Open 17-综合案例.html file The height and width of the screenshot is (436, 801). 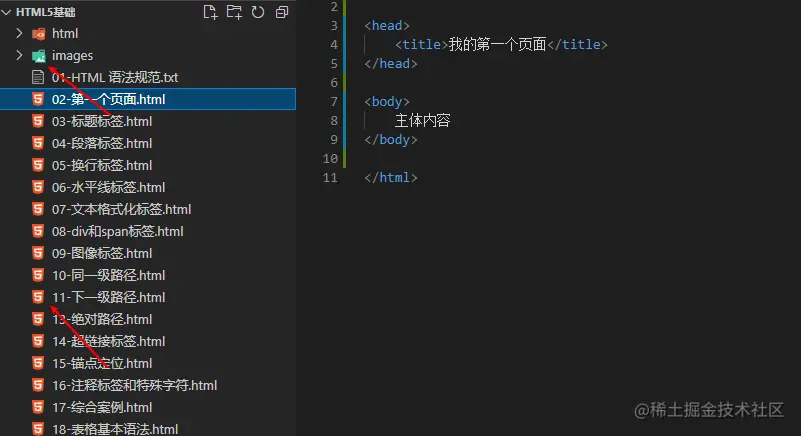point(102,407)
